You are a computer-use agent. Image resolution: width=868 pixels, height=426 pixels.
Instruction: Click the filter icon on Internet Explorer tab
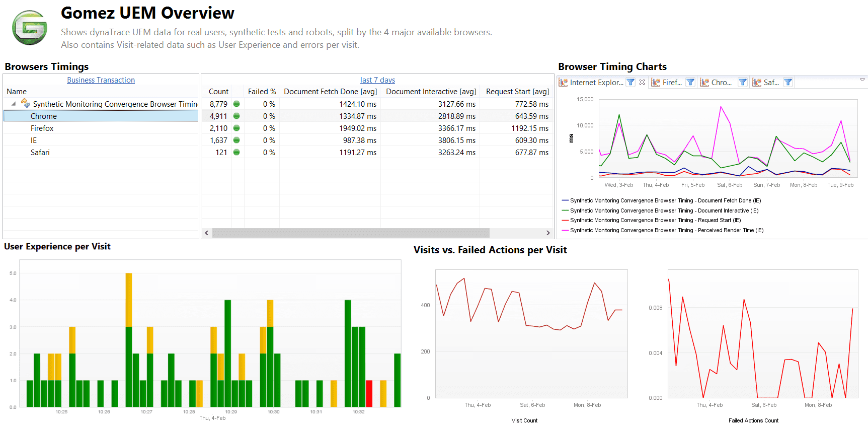[x=630, y=82]
